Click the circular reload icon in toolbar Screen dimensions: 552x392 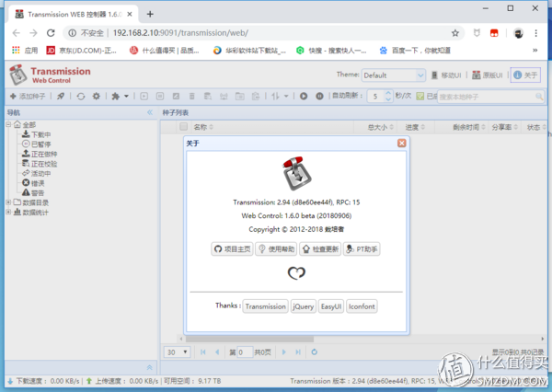pyautogui.click(x=81, y=96)
